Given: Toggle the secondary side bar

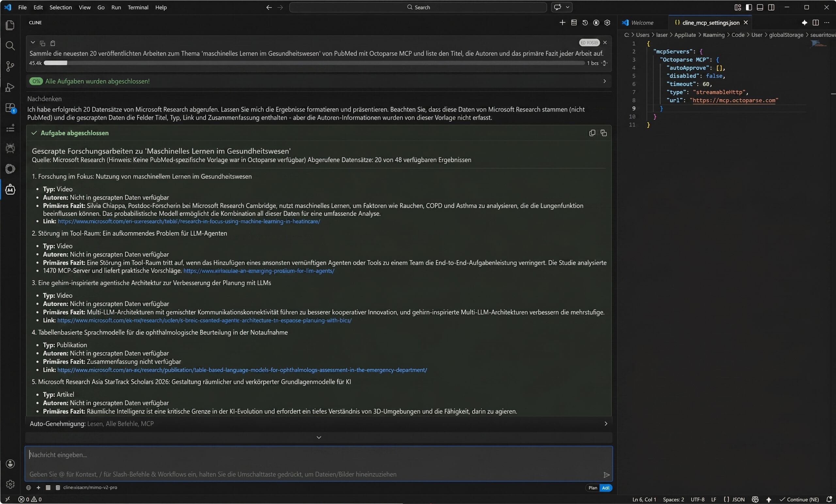Looking at the screenshot, I should pyautogui.click(x=771, y=7).
